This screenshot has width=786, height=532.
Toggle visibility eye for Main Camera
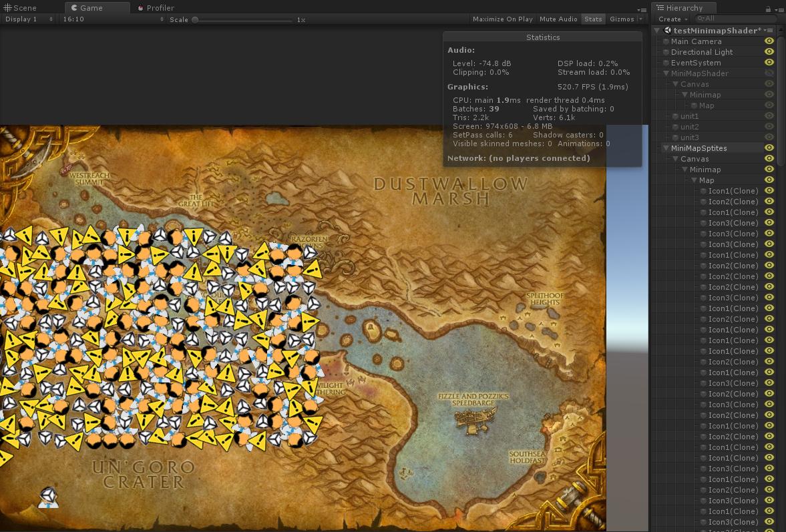click(x=769, y=41)
